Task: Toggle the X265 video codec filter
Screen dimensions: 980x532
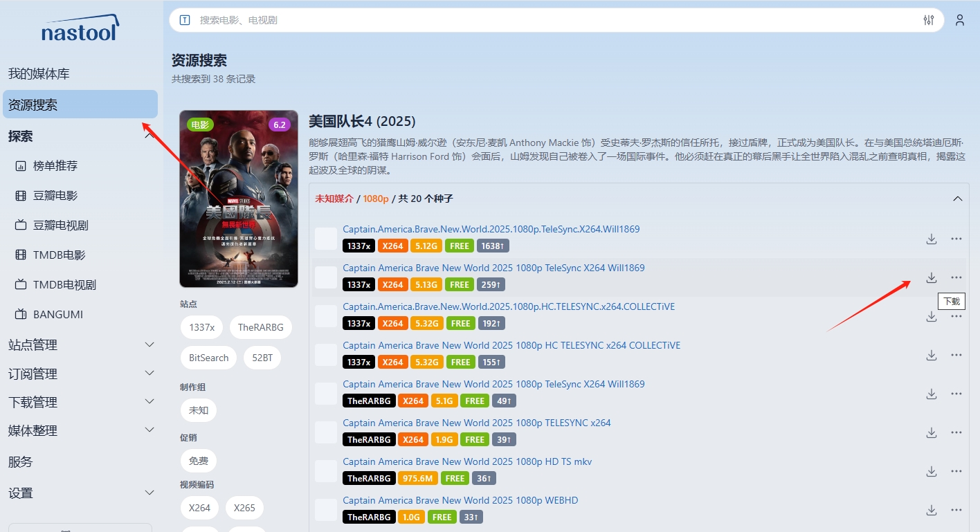Action: point(244,507)
